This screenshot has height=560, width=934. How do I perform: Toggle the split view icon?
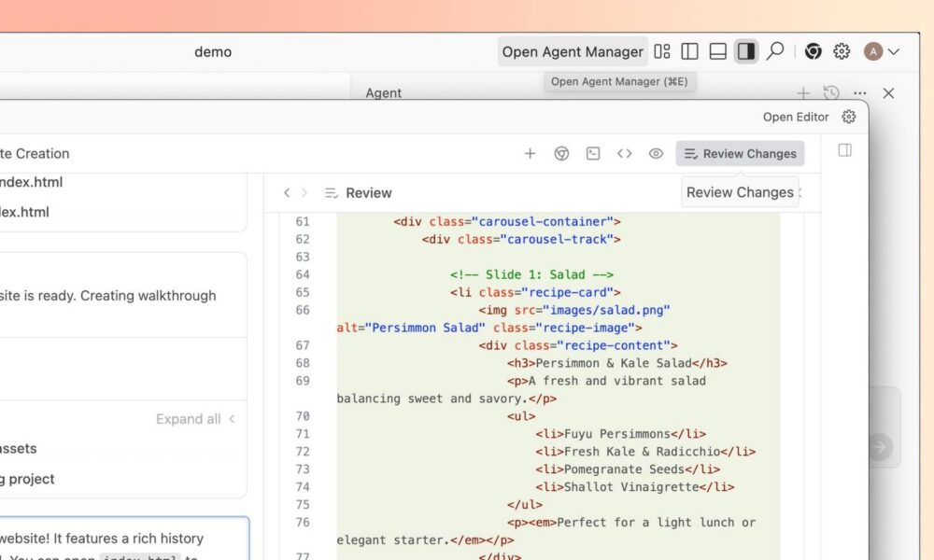tap(689, 51)
